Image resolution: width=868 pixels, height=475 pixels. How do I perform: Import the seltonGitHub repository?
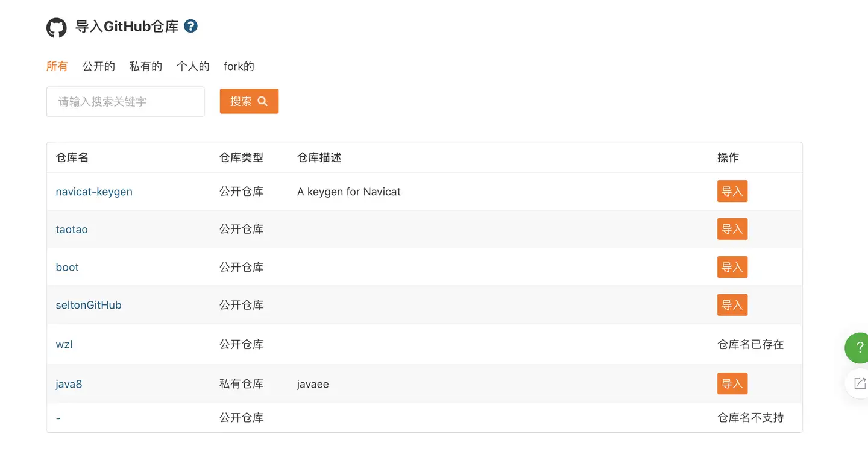(732, 305)
